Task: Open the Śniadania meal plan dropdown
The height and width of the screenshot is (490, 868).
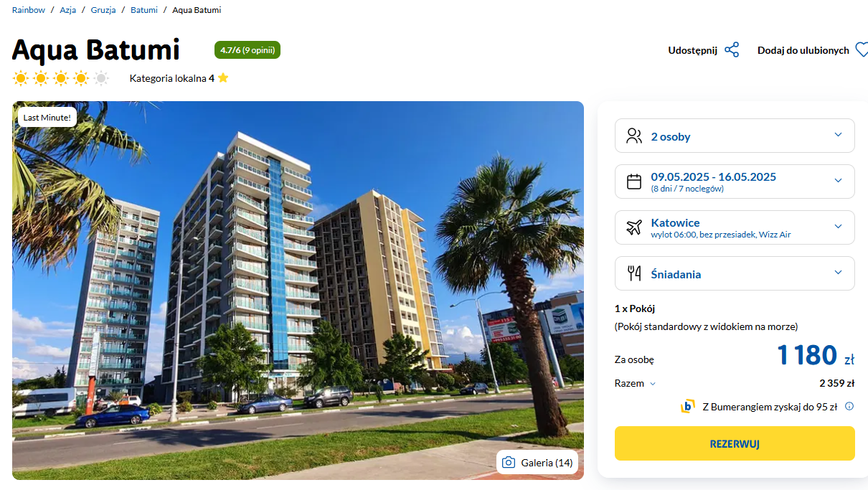Action: tap(735, 273)
